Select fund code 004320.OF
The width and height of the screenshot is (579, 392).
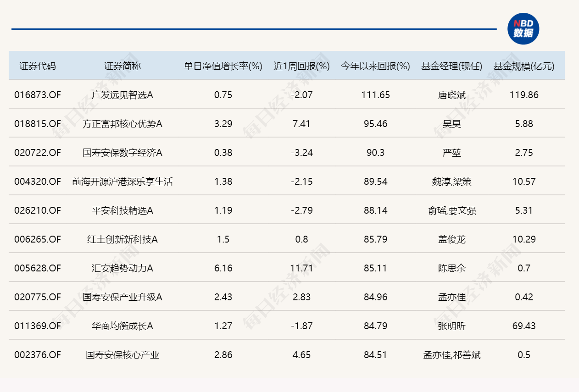[38, 182]
